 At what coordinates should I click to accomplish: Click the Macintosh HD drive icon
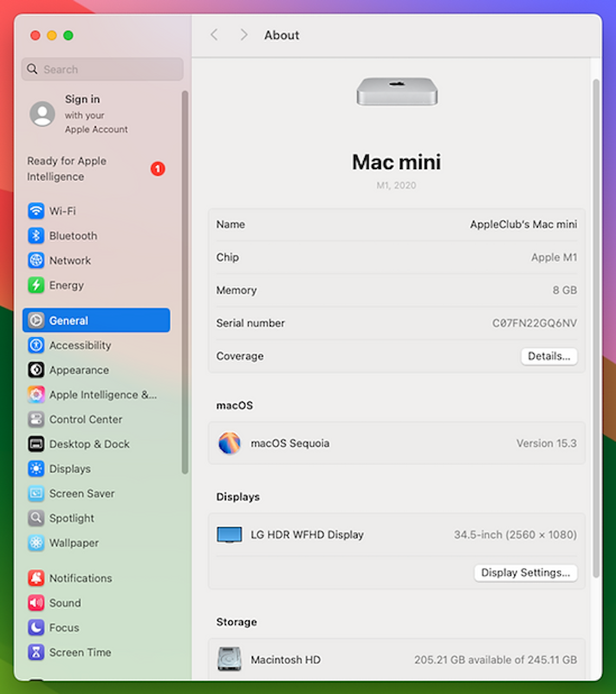pos(229,659)
